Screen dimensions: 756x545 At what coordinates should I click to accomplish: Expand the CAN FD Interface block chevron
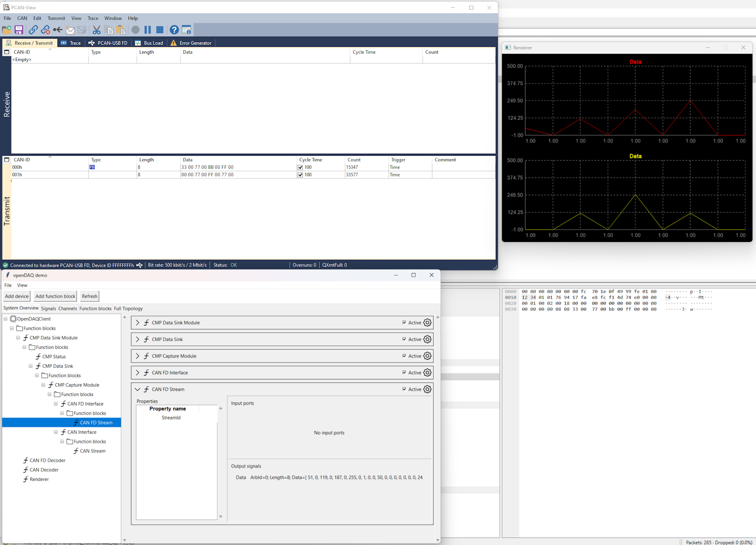[137, 373]
